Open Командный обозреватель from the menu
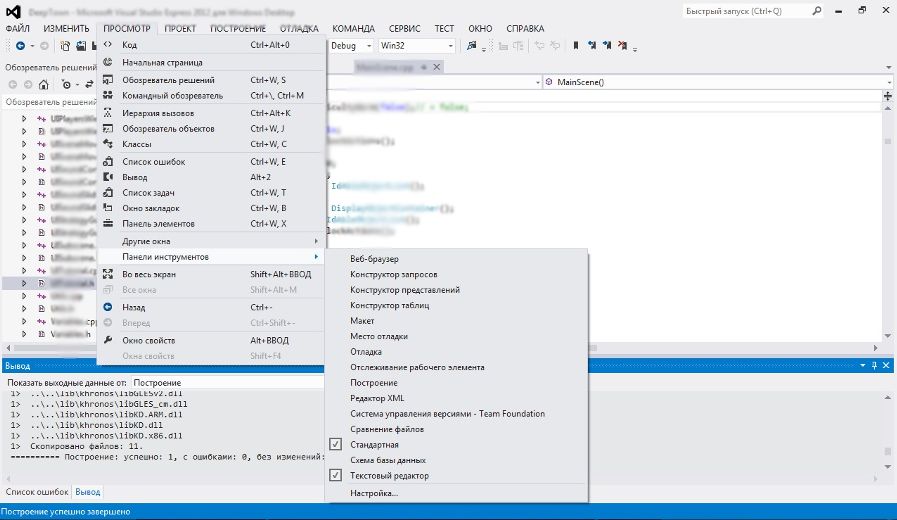This screenshot has height=520, width=897. pyautogui.click(x=172, y=95)
